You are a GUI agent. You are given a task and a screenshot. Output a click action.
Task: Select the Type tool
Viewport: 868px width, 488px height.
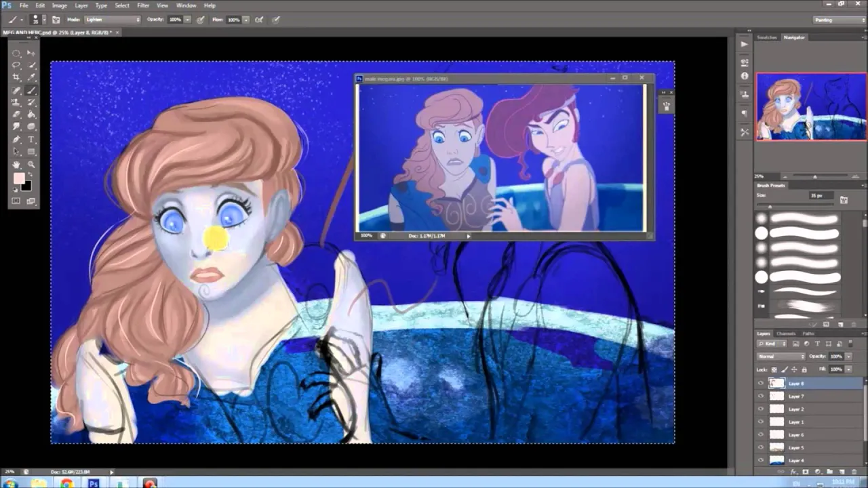(31, 139)
